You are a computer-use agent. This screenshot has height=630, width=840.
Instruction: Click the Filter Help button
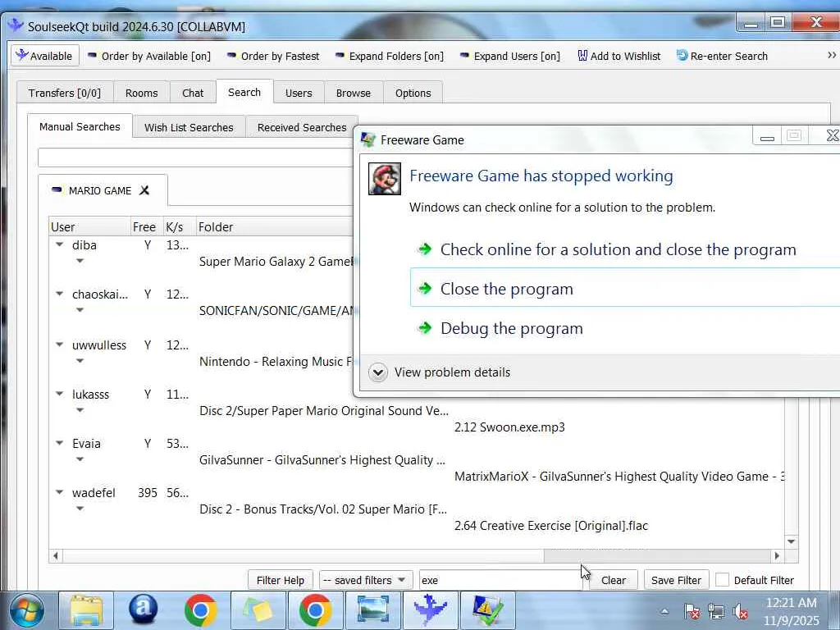click(281, 580)
